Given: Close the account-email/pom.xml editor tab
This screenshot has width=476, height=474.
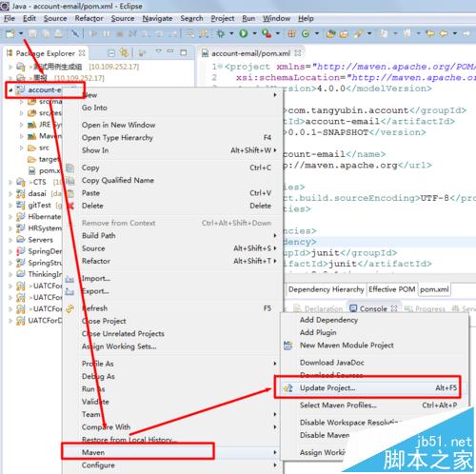Looking at the screenshot, I should [298, 53].
